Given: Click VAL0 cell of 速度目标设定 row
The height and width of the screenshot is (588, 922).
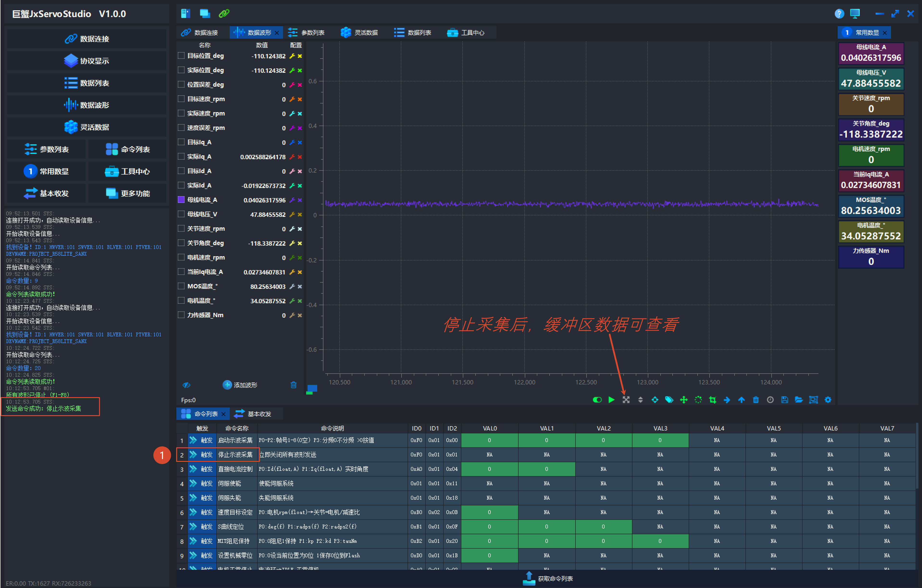Looking at the screenshot, I should point(490,512).
